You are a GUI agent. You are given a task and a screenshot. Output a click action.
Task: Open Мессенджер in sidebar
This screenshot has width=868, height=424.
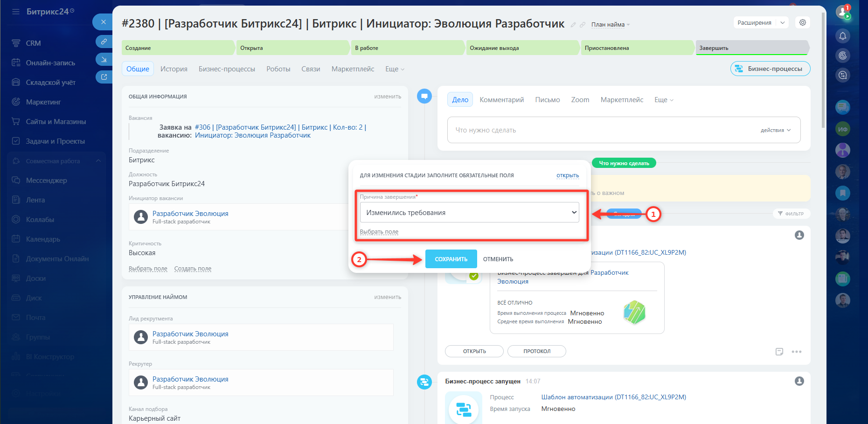(46, 180)
